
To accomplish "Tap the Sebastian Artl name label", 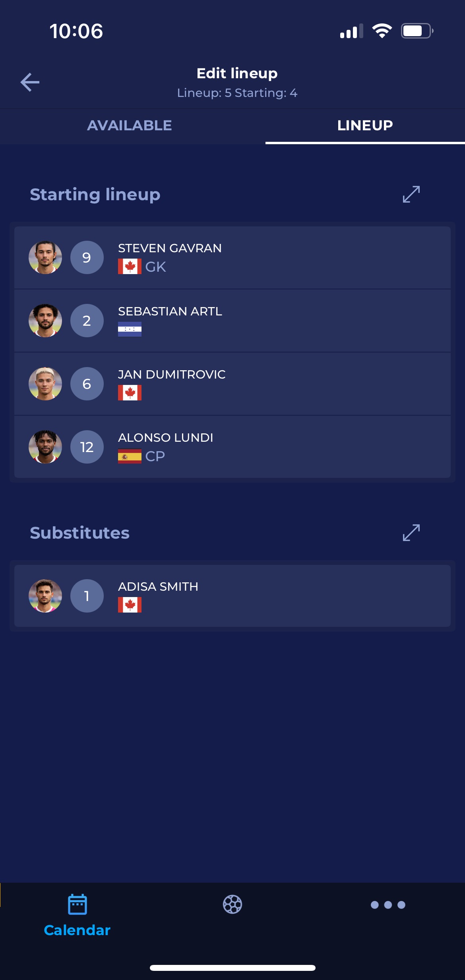I will [170, 311].
